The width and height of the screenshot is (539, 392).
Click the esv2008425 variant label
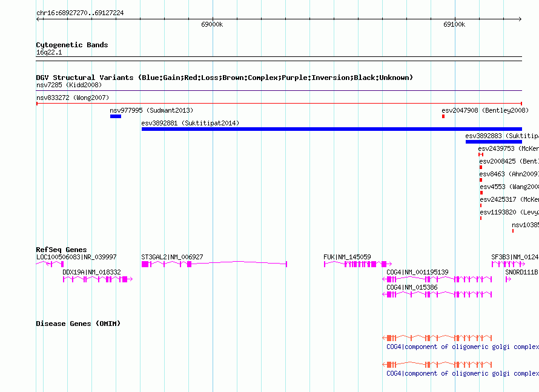[x=509, y=161]
